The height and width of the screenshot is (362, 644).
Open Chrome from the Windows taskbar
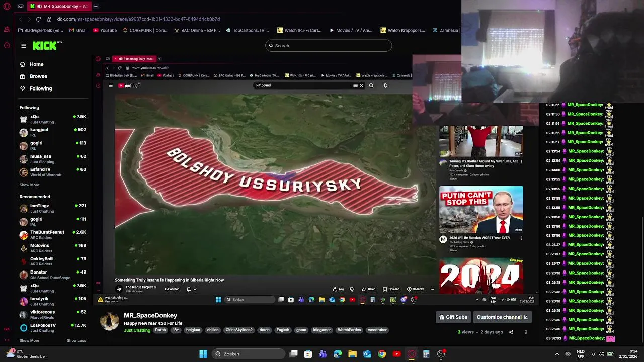382,354
